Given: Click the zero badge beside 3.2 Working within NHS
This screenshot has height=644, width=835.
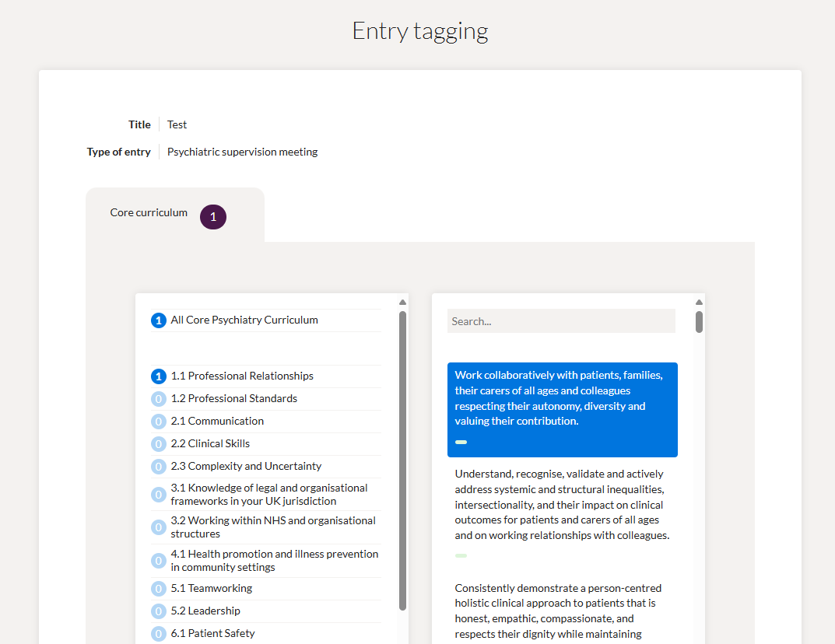Looking at the screenshot, I should [x=158, y=527].
